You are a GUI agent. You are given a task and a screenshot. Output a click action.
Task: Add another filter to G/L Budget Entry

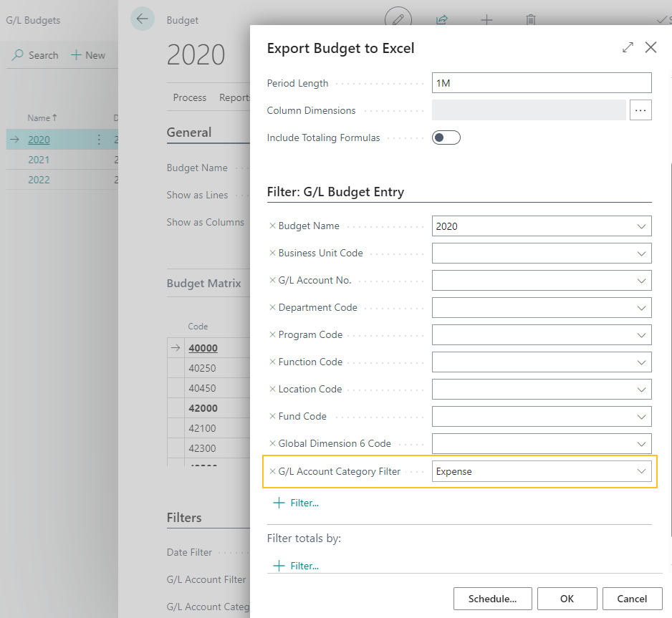coord(296,503)
